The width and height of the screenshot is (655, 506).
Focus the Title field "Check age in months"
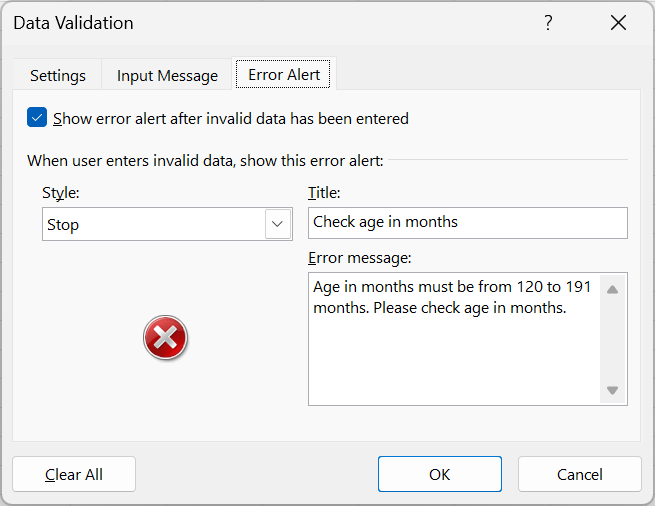(x=468, y=223)
